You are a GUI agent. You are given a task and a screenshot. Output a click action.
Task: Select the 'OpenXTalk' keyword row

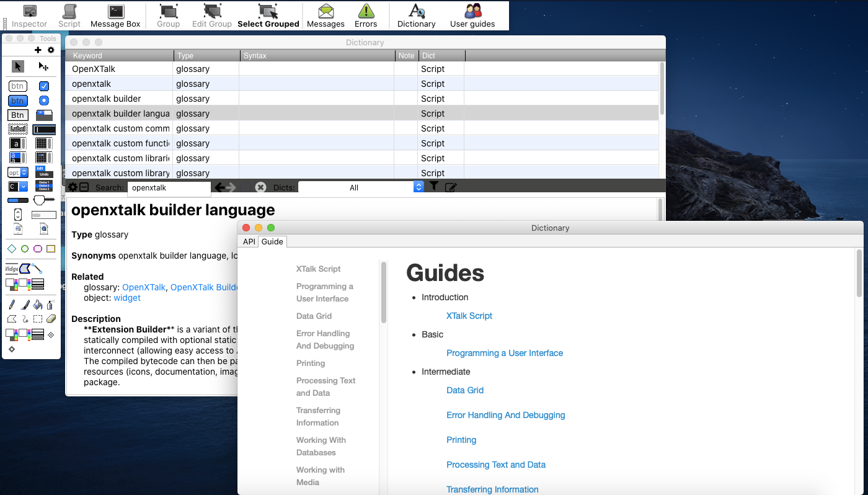[x=361, y=69]
